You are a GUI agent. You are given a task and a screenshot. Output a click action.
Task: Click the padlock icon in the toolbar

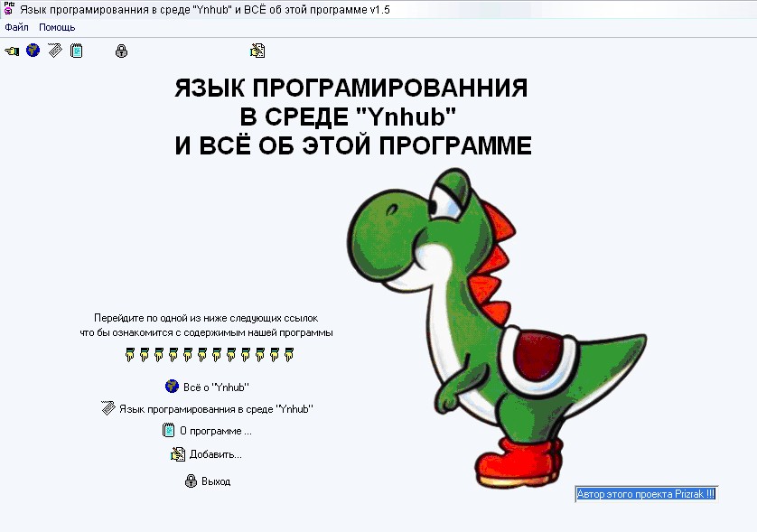pyautogui.click(x=122, y=51)
